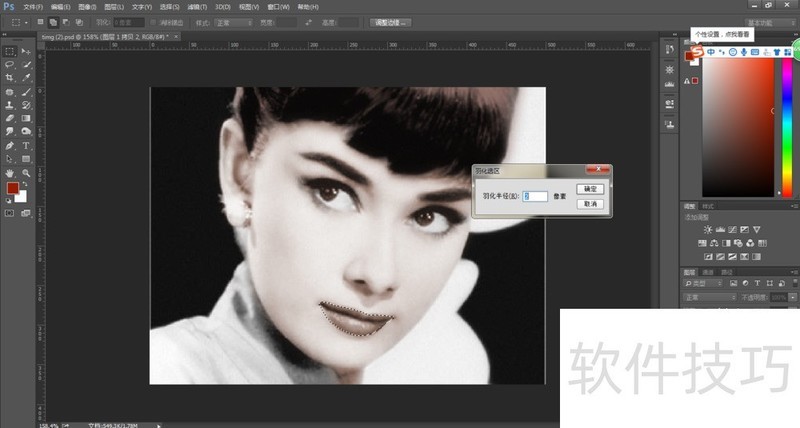
Task: Select the Hand tool
Action: 10,172
